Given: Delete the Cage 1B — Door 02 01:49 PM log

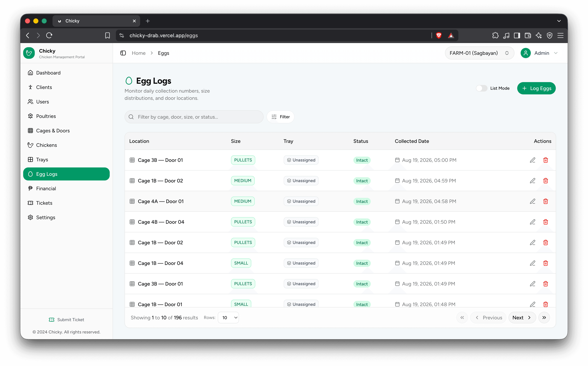Looking at the screenshot, I should click(x=545, y=242).
